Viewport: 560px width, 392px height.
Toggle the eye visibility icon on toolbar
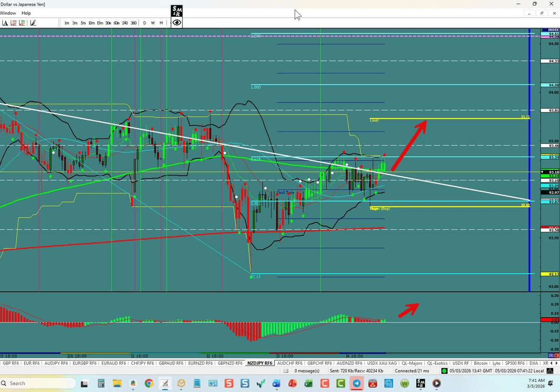pyautogui.click(x=176, y=22)
